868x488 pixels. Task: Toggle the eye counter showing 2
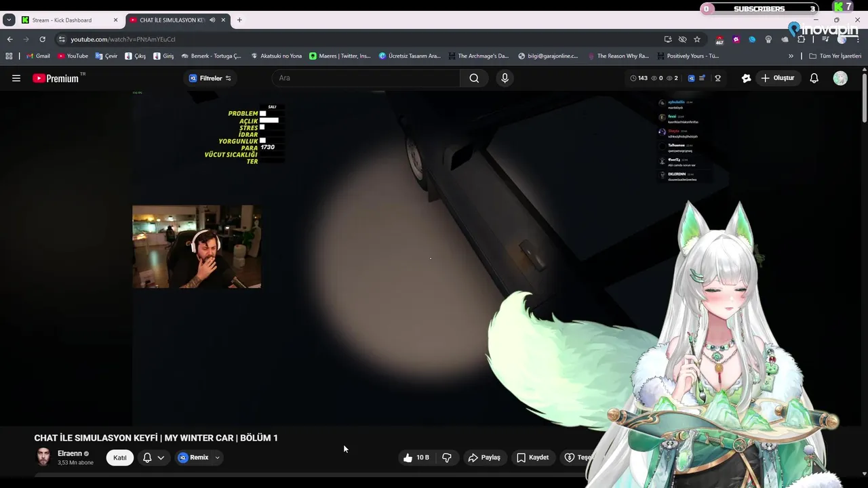(672, 78)
